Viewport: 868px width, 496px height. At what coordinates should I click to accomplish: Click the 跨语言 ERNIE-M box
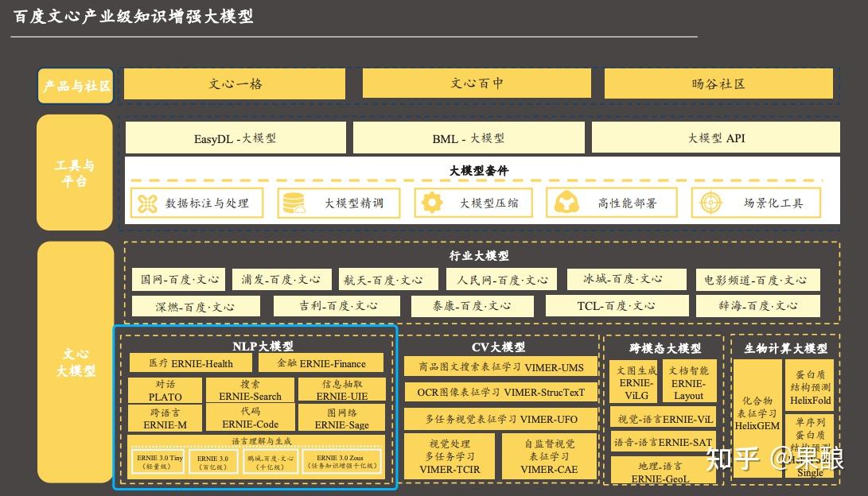click(x=165, y=419)
